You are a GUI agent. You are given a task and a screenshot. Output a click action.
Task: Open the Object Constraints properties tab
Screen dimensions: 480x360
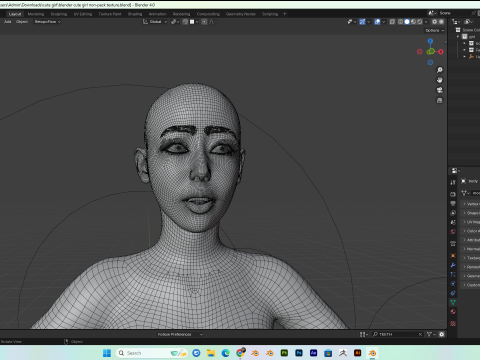pos(453,293)
